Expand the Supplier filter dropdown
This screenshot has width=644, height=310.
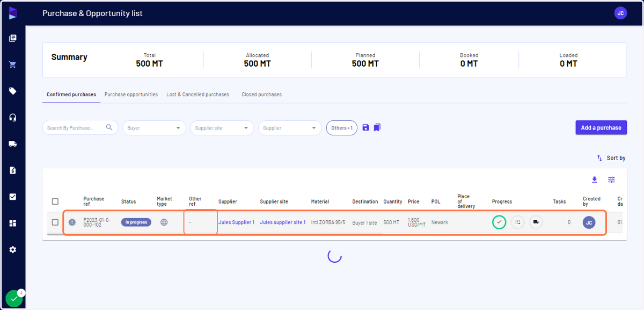point(290,128)
